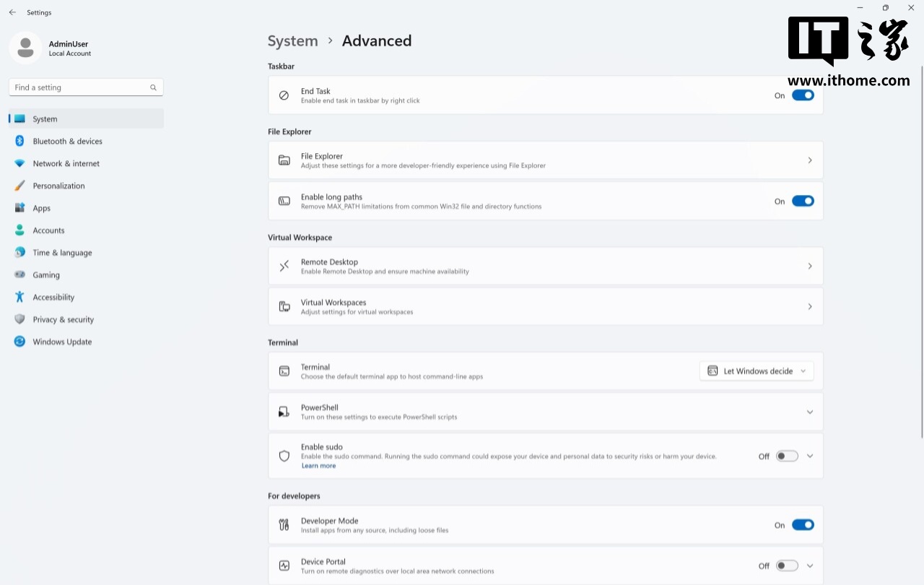The width and height of the screenshot is (924, 585).
Task: Click the System breadcrumb link
Action: click(292, 41)
